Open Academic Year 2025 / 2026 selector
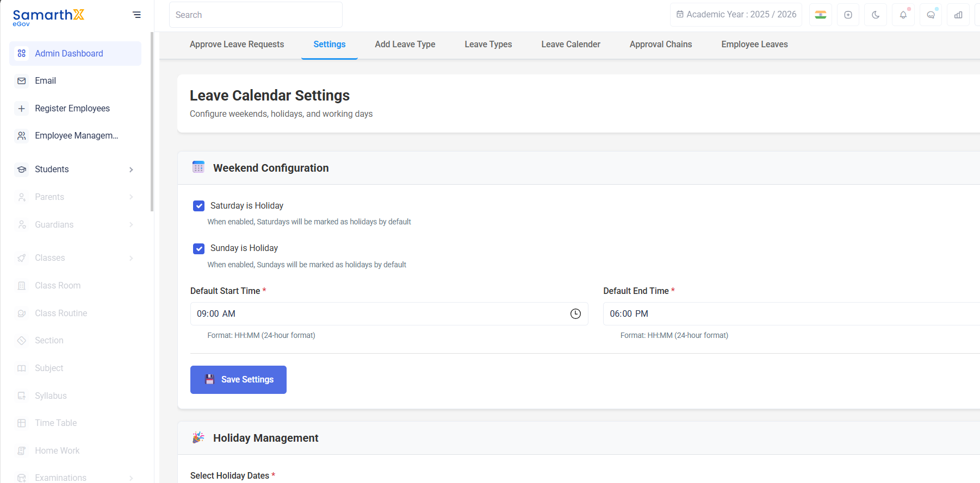 tap(736, 15)
